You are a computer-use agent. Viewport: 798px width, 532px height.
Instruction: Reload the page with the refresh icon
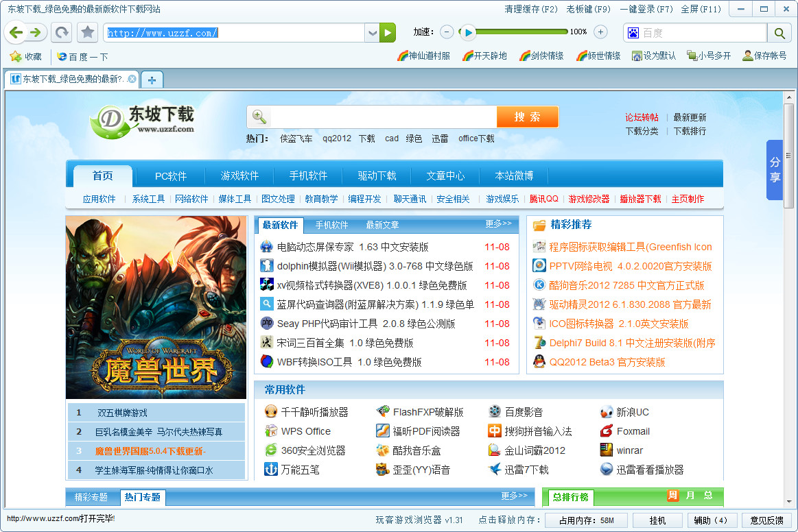point(62,32)
